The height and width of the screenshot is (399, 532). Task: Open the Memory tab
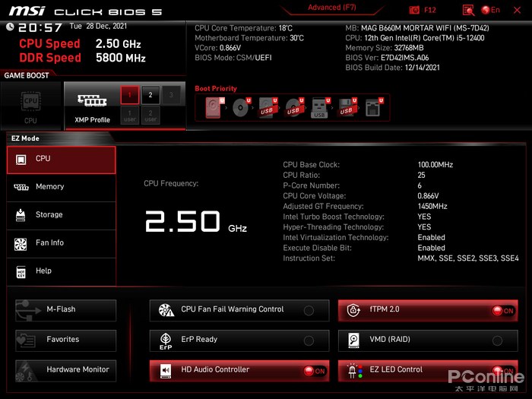(x=61, y=187)
